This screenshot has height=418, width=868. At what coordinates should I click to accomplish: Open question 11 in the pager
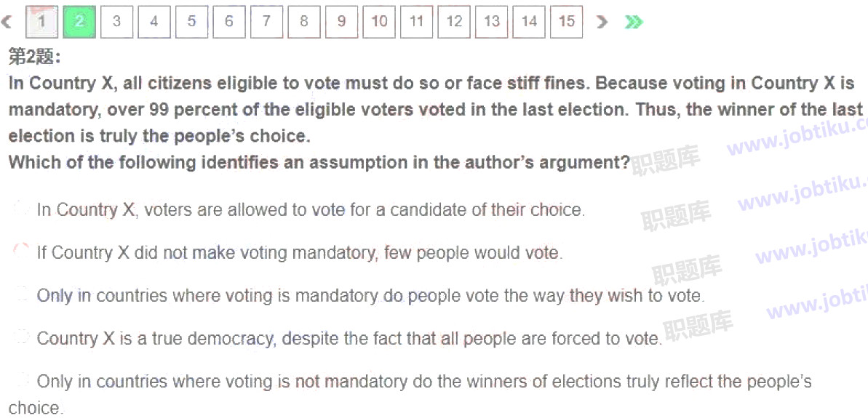click(416, 22)
